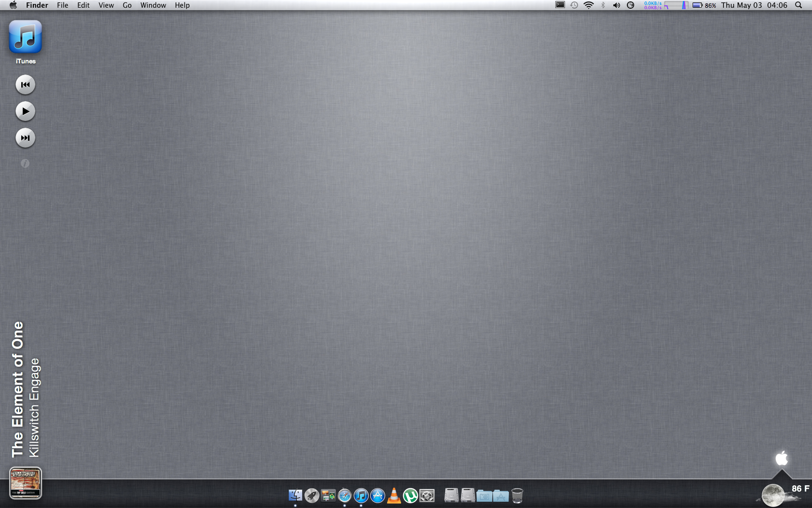
Task: Open iTunes from the Dock
Action: (361, 495)
